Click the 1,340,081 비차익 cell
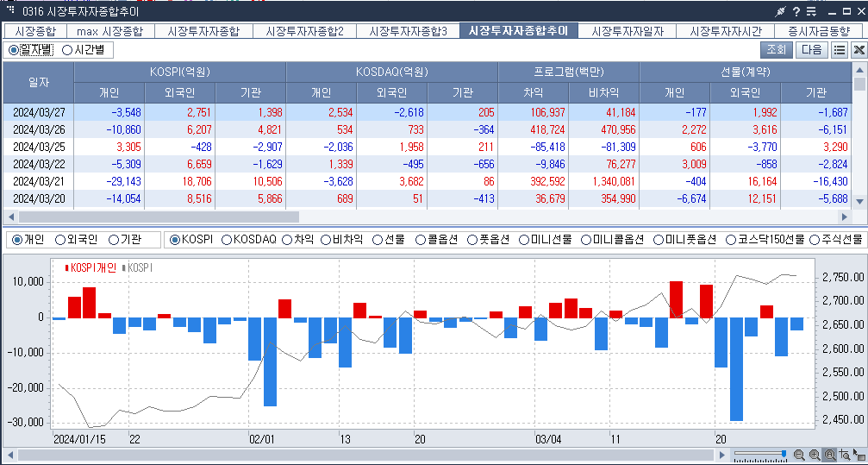 (x=604, y=181)
